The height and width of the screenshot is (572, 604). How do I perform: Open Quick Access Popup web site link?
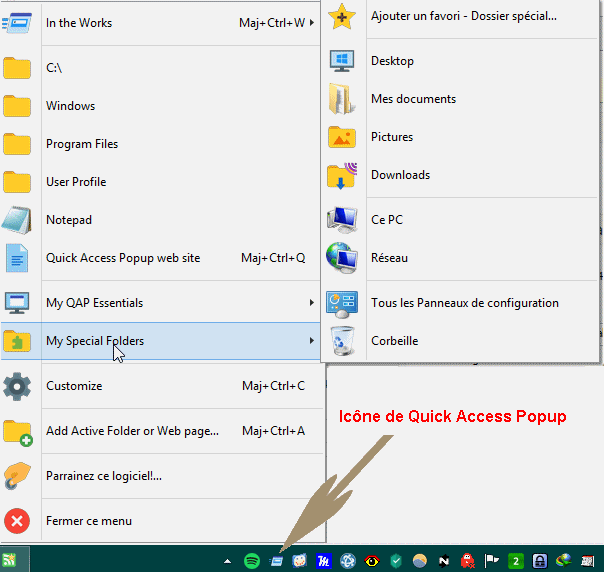160,258
